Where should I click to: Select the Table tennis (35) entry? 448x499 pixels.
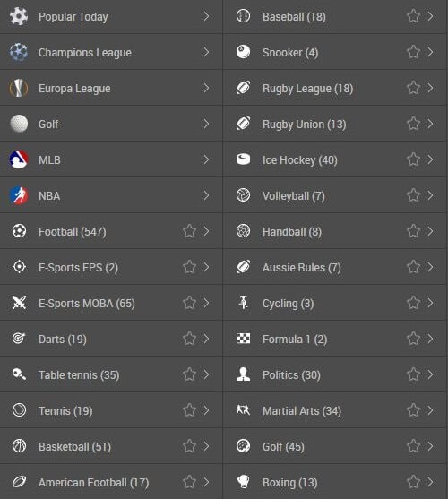pos(111,374)
